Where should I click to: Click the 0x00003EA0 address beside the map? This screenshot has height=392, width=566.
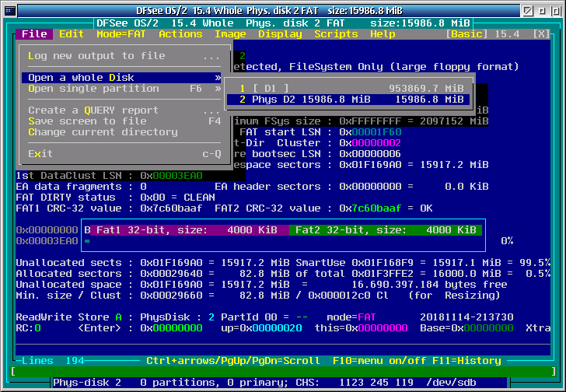pyautogui.click(x=47, y=241)
